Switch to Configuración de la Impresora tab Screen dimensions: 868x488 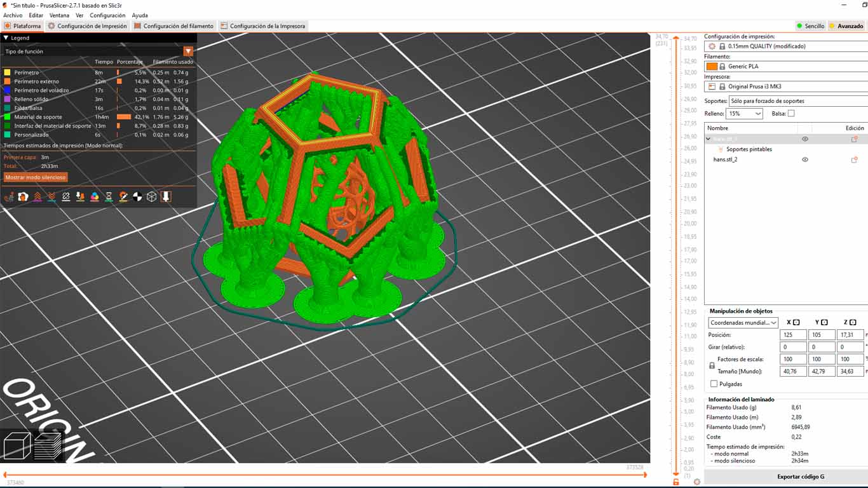[262, 26]
